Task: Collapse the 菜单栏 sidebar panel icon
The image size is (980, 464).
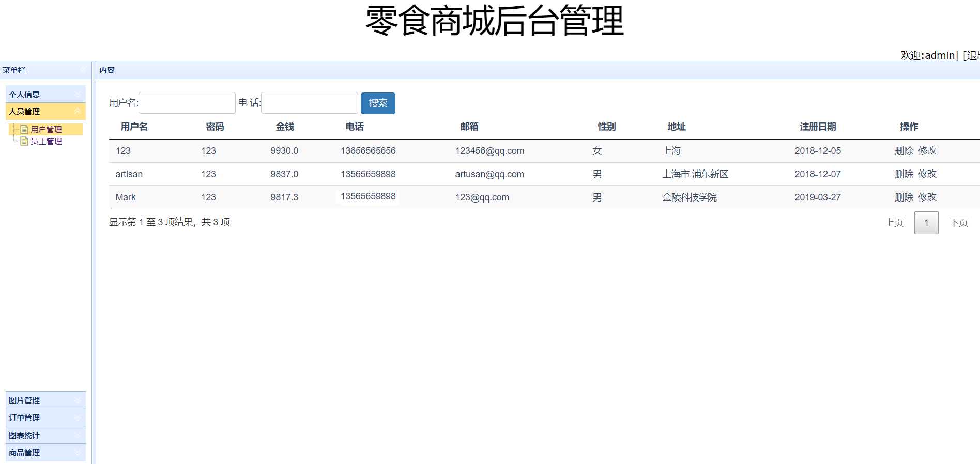Action: pyautogui.click(x=83, y=70)
